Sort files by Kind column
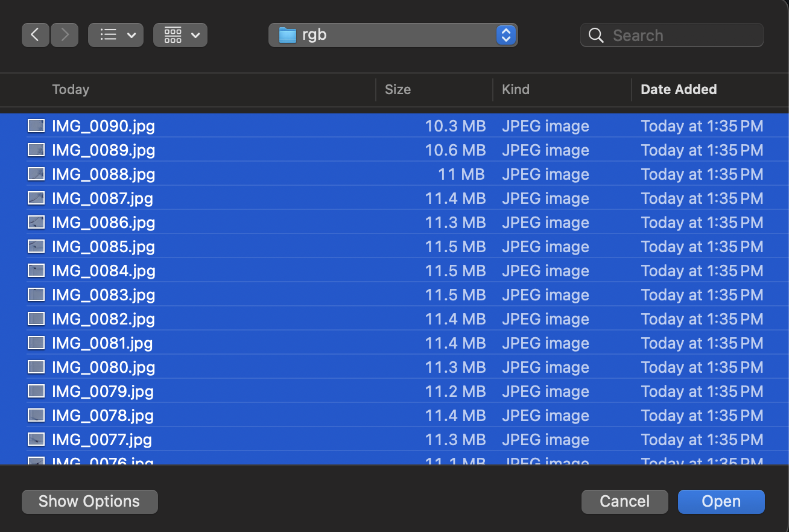 click(x=515, y=90)
